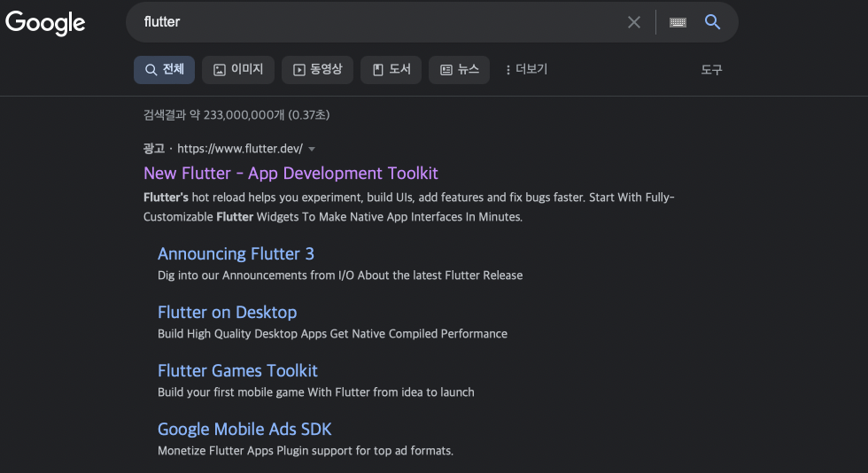The height and width of the screenshot is (473, 868).
Task: Open the on-screen keyboard input tool
Action: pos(678,22)
